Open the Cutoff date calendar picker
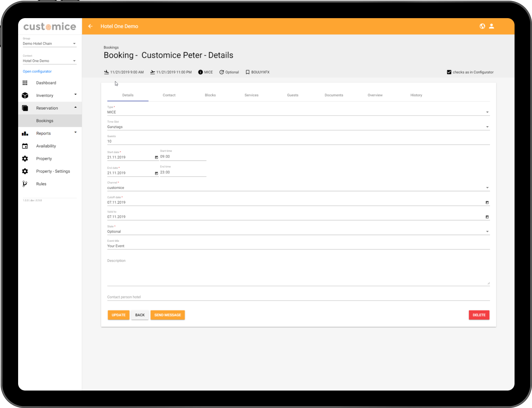The height and width of the screenshot is (408, 532). click(x=487, y=202)
